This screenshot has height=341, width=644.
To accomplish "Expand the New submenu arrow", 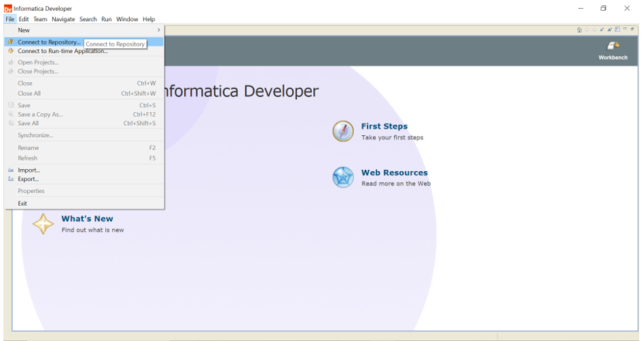I will [158, 30].
